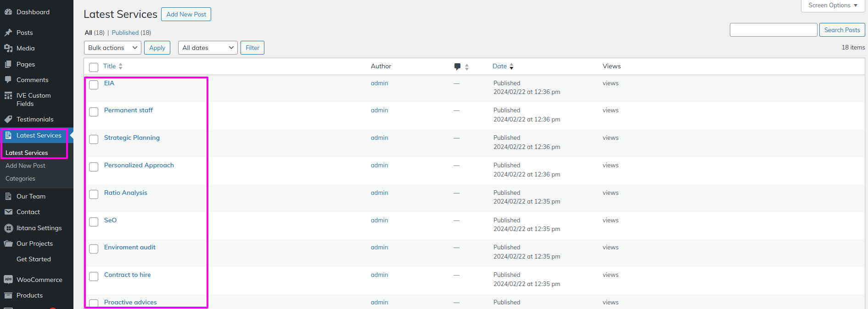Click the Testimonials tag icon
The image size is (868, 309).
[8, 119]
